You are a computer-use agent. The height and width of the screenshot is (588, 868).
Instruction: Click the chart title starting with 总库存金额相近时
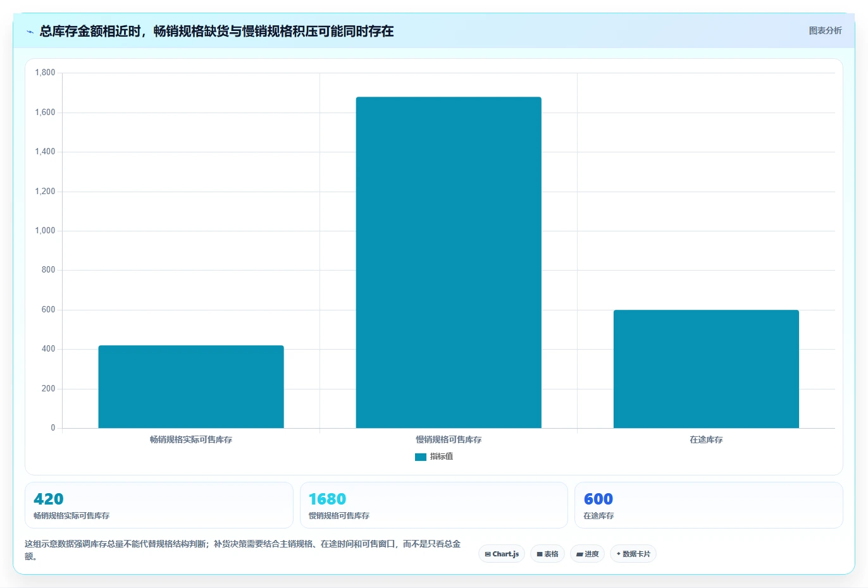[x=216, y=31]
